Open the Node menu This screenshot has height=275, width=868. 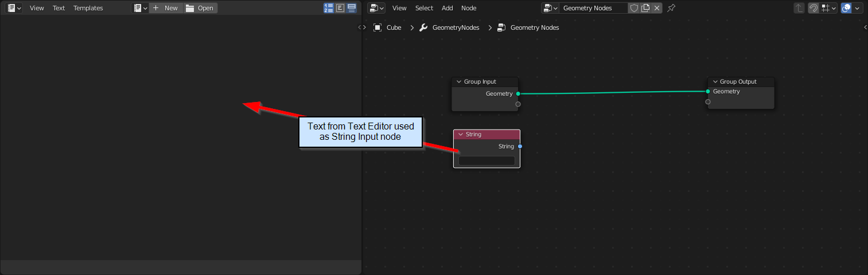pos(469,8)
